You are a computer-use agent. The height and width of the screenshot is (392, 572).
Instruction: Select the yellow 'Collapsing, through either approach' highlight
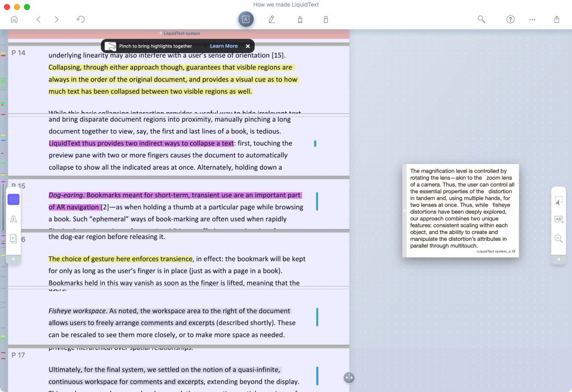pyautogui.click(x=173, y=79)
